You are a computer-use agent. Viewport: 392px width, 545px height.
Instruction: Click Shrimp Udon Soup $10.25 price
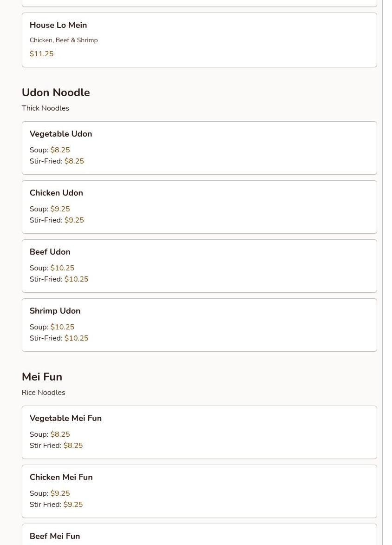point(62,327)
